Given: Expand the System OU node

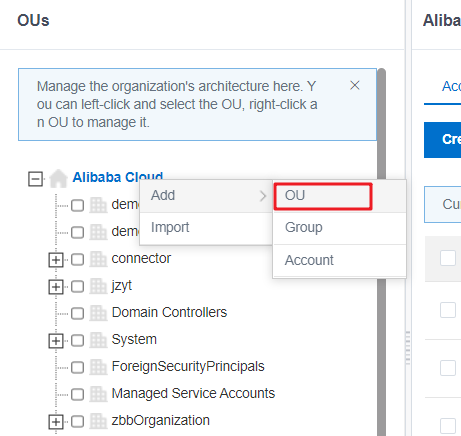Looking at the screenshot, I should (x=56, y=341).
